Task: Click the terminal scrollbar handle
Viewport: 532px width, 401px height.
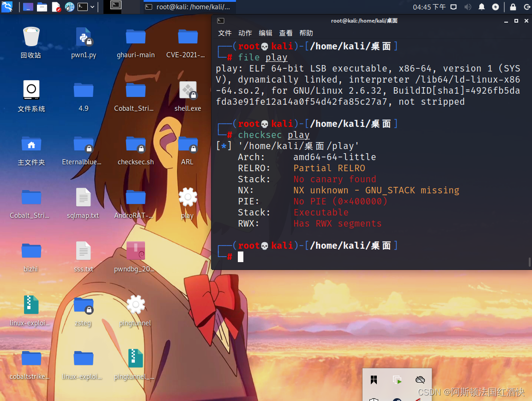Action: pos(529,262)
